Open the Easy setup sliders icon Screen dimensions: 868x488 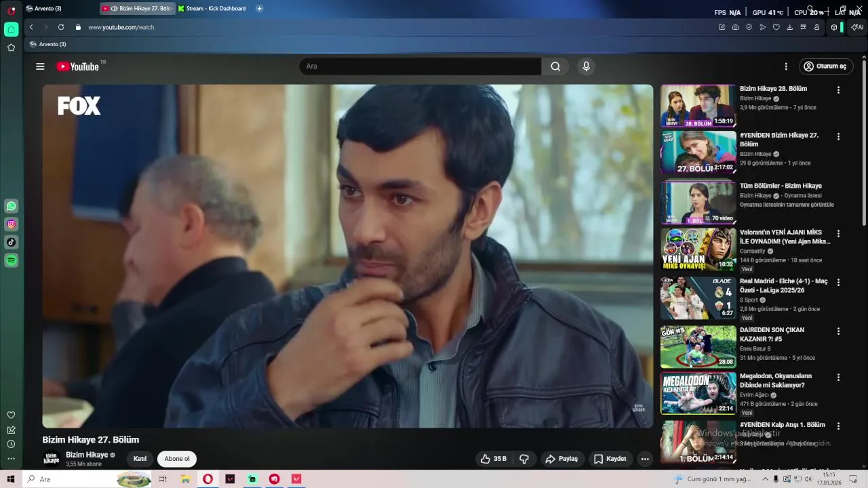point(804,27)
